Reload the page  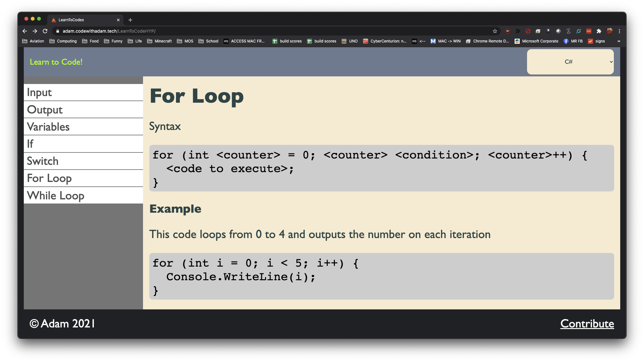[45, 31]
